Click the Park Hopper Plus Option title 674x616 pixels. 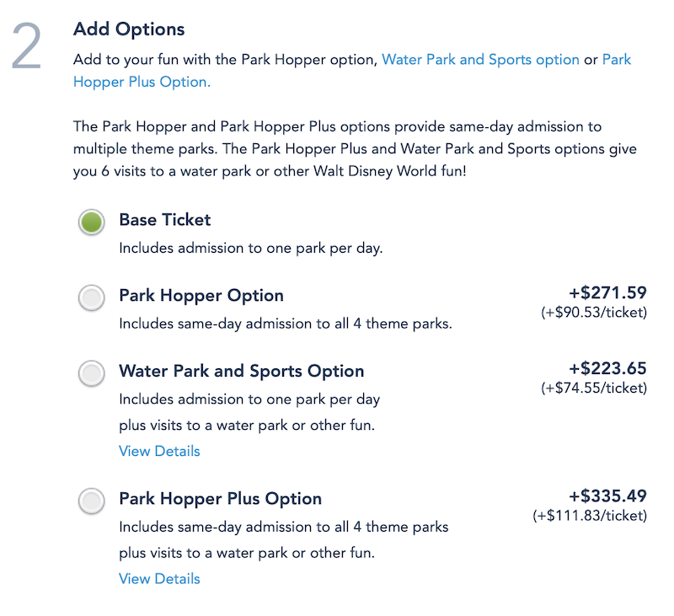pos(220,499)
